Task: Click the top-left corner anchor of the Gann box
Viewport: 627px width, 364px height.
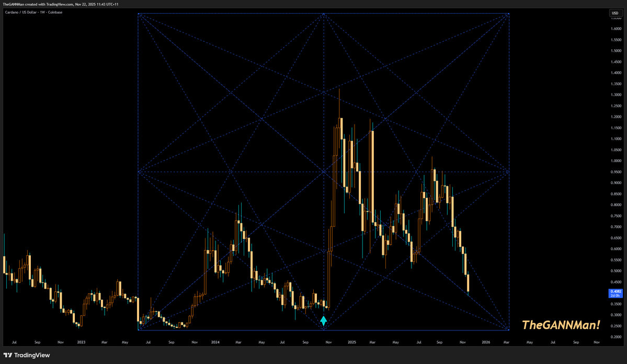Action: tap(138, 14)
